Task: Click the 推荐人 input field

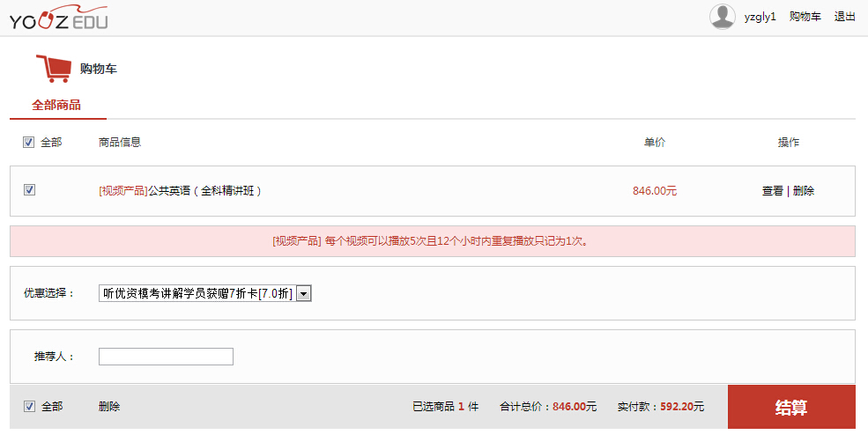Action: [x=166, y=357]
